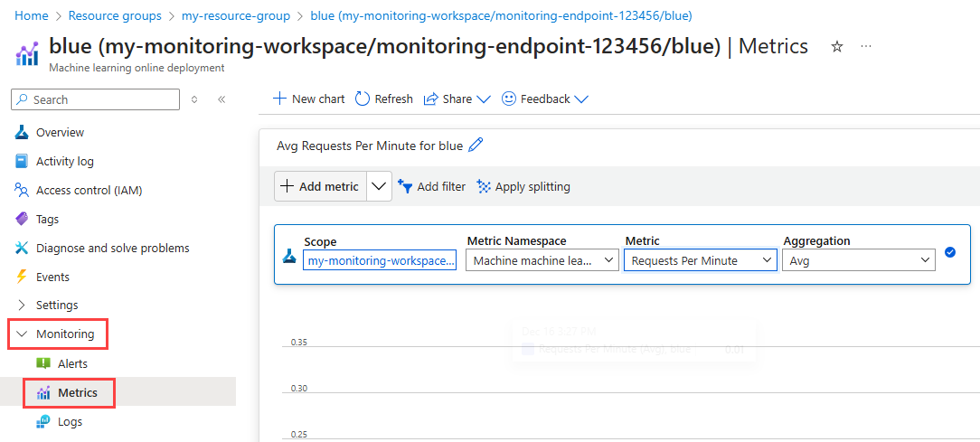Image resolution: width=980 pixels, height=442 pixels.
Task: Open the Metric Namespace dropdown
Action: coord(541,260)
